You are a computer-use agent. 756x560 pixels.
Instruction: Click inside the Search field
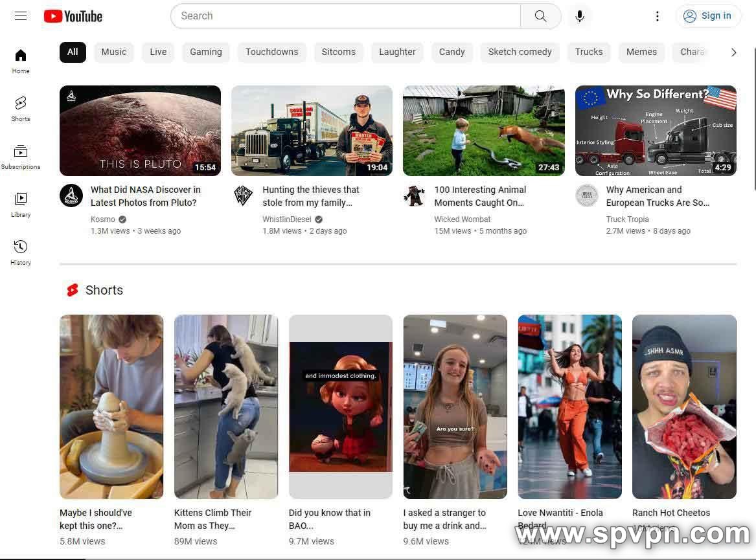pos(345,16)
